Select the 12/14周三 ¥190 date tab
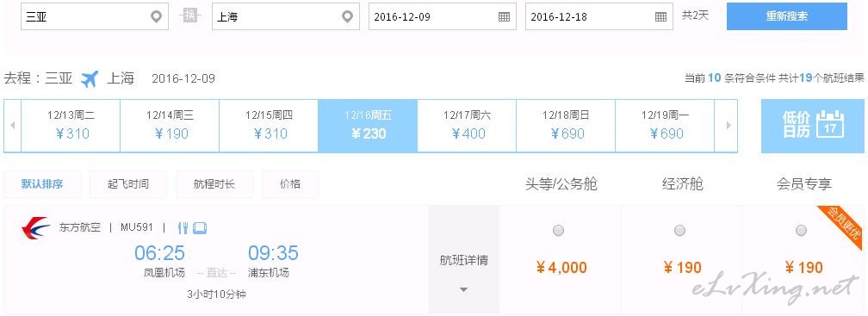 coord(170,126)
